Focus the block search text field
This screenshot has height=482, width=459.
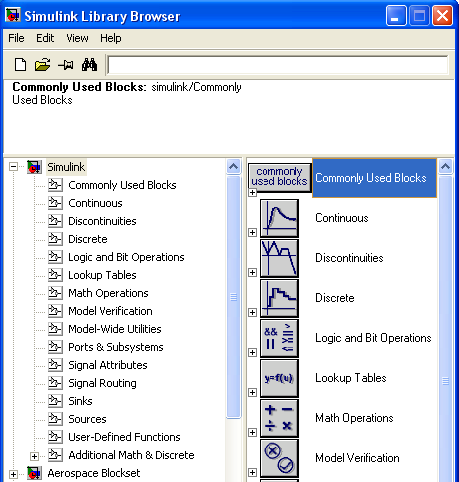point(278,65)
